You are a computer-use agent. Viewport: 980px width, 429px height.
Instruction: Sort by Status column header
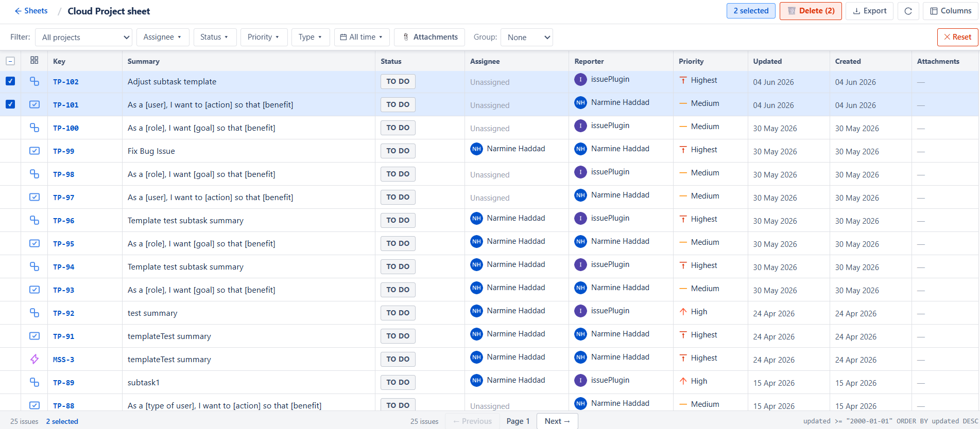pos(391,61)
